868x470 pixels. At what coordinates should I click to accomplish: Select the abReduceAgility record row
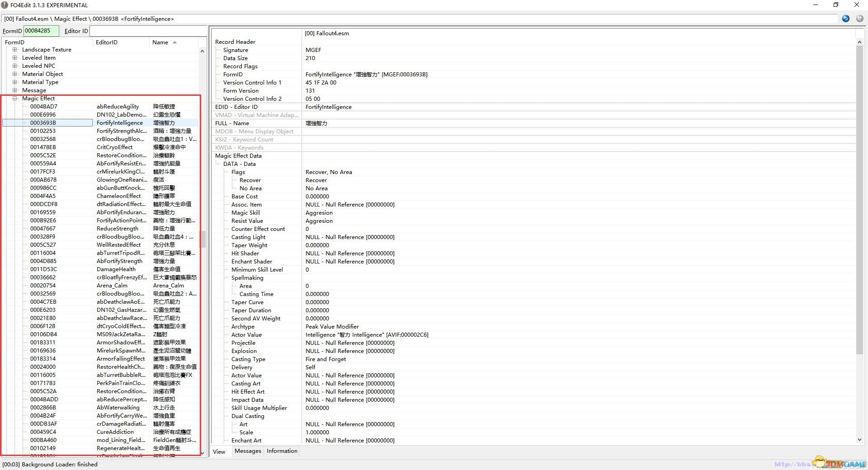[100, 107]
